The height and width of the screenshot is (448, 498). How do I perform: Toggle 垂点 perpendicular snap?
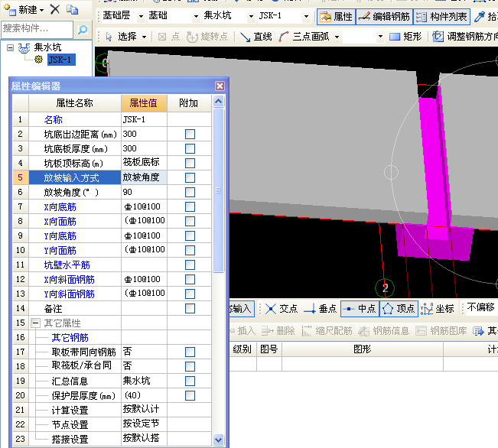320,309
